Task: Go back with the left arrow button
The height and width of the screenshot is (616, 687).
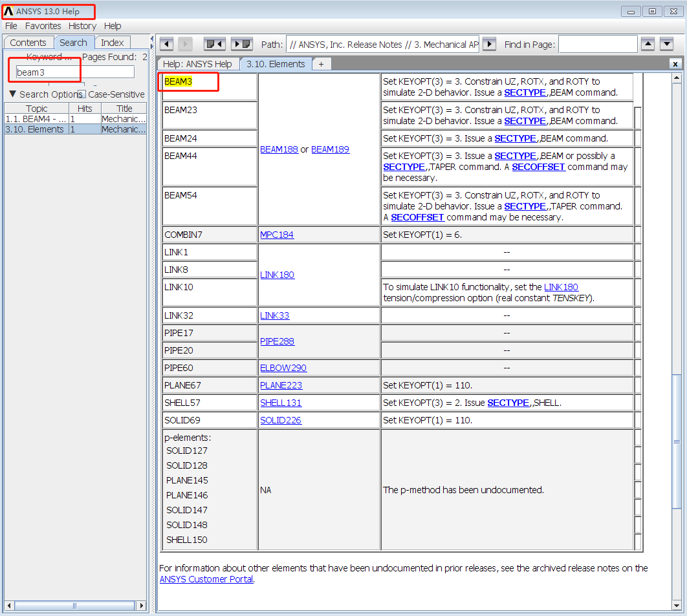Action: tap(166, 44)
